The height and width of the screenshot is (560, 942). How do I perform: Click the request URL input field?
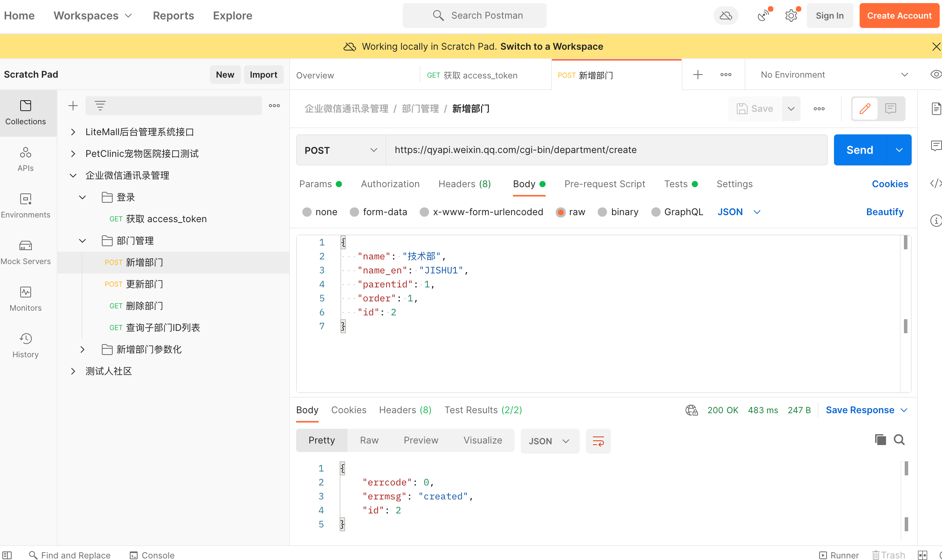[x=606, y=150]
